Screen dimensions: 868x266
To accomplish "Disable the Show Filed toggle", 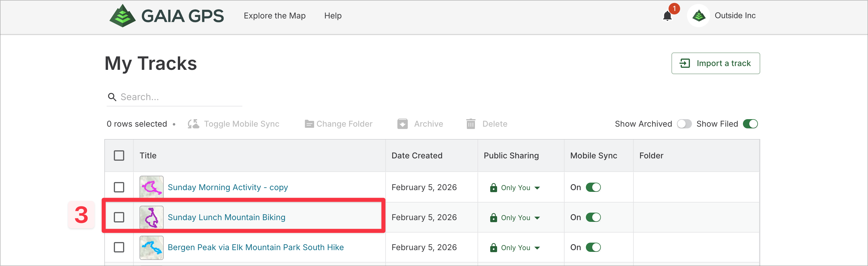I will pos(750,124).
